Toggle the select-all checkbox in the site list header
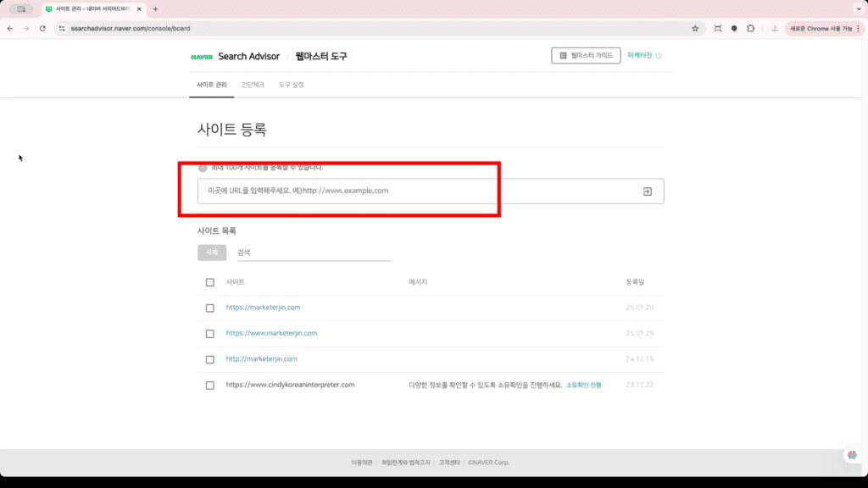 pos(209,282)
